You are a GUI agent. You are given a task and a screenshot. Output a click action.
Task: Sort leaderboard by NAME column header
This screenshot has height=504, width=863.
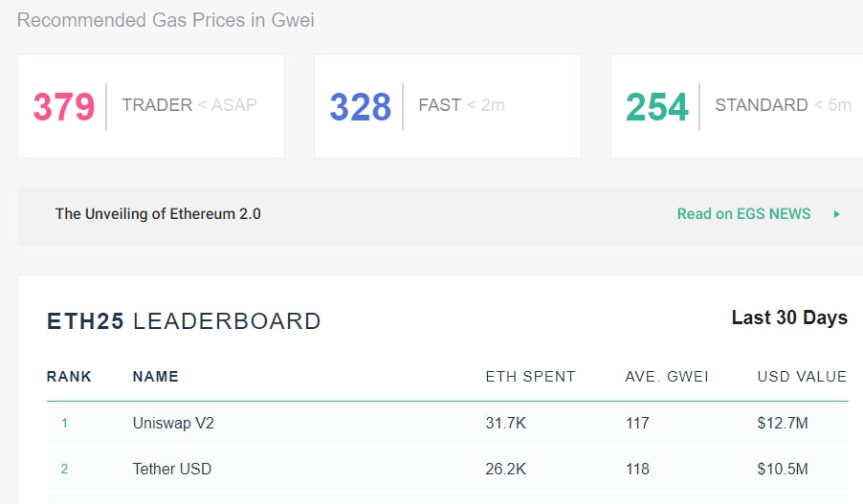pos(156,377)
